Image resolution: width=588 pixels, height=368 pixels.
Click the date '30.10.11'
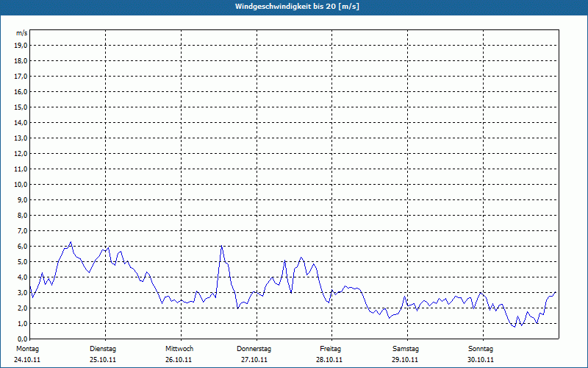click(481, 360)
